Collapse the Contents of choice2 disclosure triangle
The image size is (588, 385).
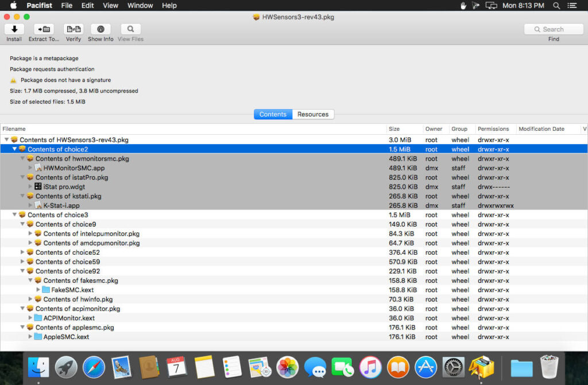[x=14, y=149]
